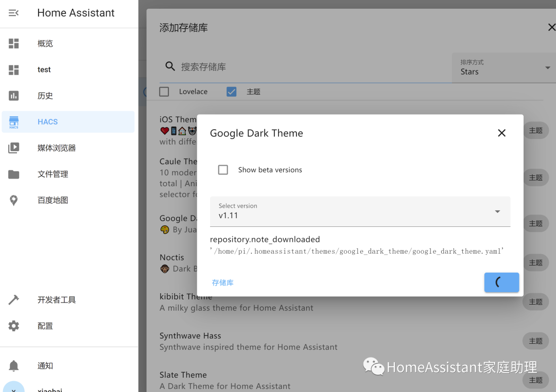Open 配置 in the sidebar
Viewport: 556px width, 392px height.
[x=68, y=326]
